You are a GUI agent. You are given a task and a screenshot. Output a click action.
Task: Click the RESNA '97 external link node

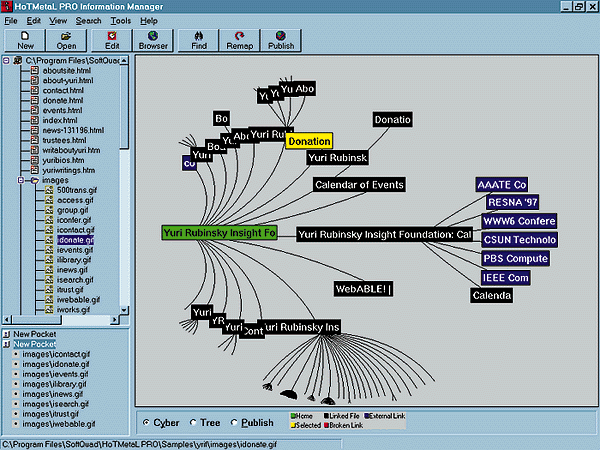coord(513,202)
